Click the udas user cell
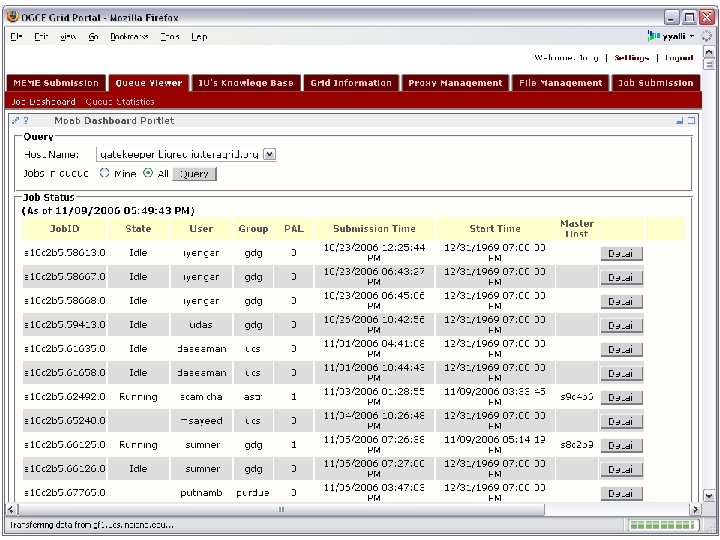The image size is (720, 540). click(201, 325)
